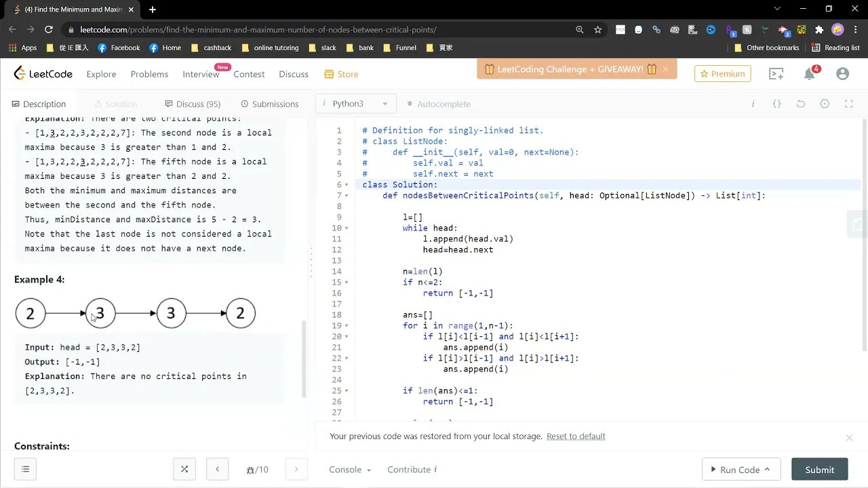868x488 pixels.
Task: Open the cashback bookmark folder
Action: click(211, 47)
